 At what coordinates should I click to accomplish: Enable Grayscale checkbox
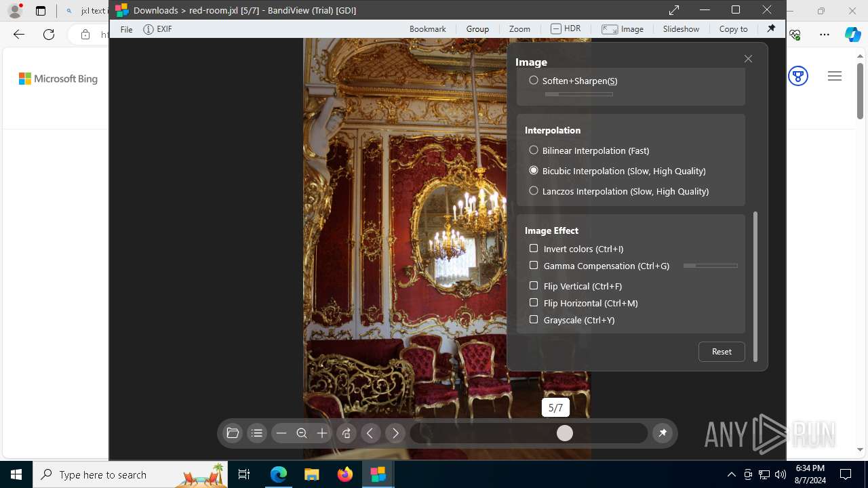pos(534,319)
